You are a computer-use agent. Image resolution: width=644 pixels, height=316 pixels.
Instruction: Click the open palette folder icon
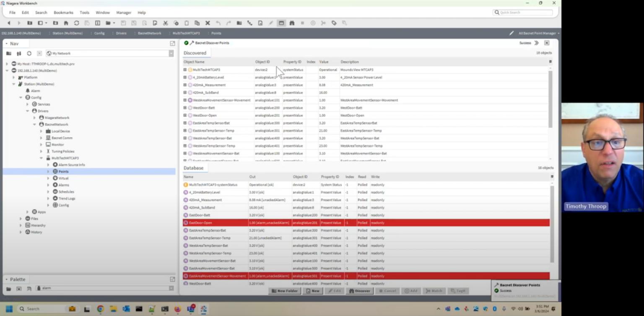click(9, 288)
